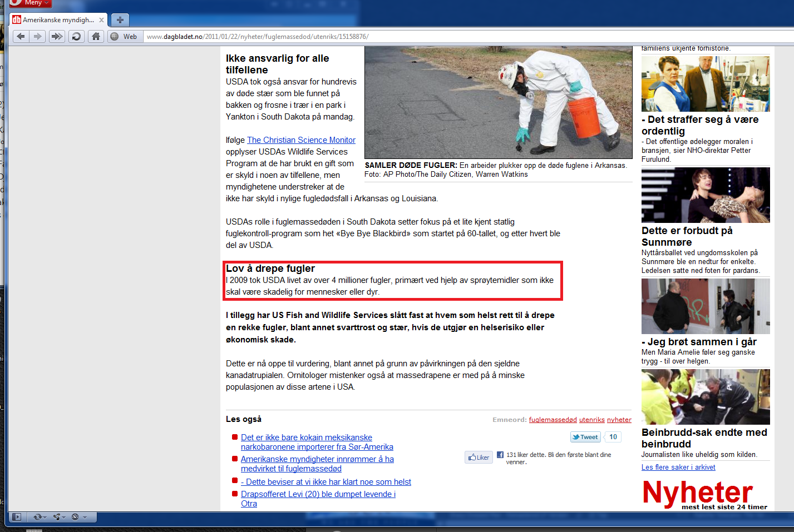Open link about kokain meksikanske narkobaronene

tap(317, 442)
